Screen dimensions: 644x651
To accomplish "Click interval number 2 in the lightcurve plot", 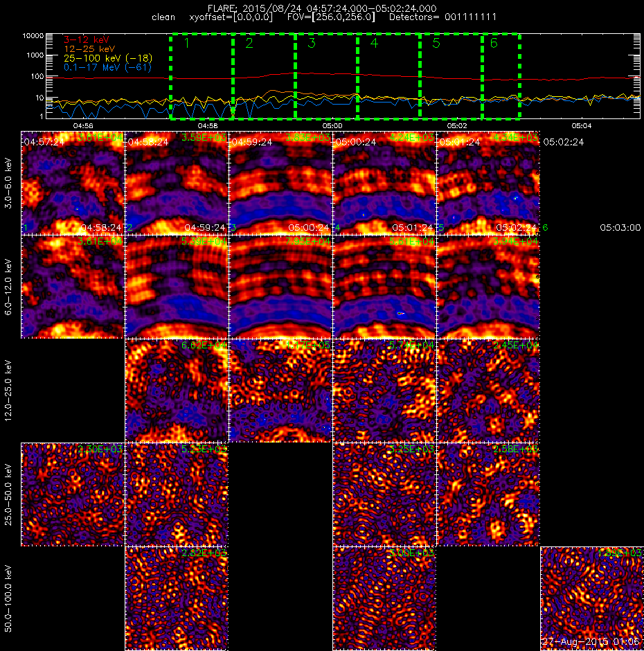I will pyautogui.click(x=249, y=43).
